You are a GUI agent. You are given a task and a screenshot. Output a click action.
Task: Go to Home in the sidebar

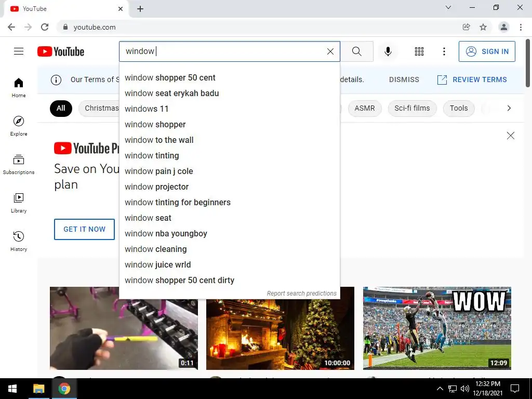pos(19,87)
